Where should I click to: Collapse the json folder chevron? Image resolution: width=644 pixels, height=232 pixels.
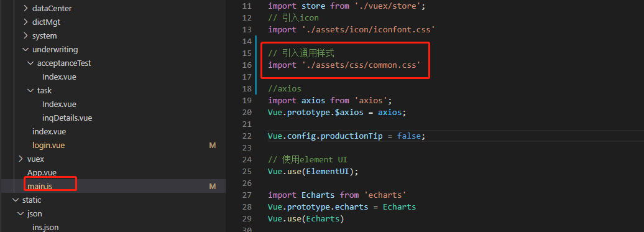pos(21,214)
